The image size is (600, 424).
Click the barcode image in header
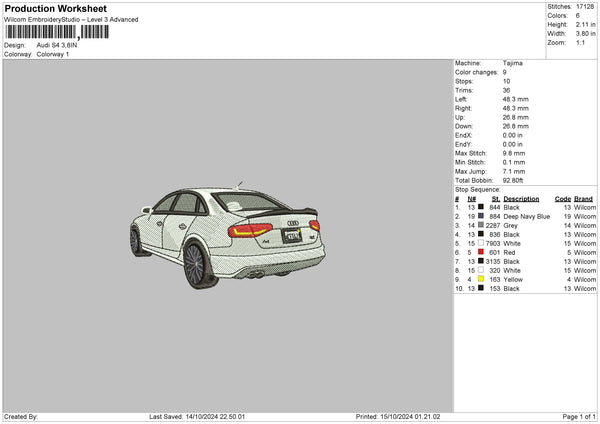[x=57, y=32]
